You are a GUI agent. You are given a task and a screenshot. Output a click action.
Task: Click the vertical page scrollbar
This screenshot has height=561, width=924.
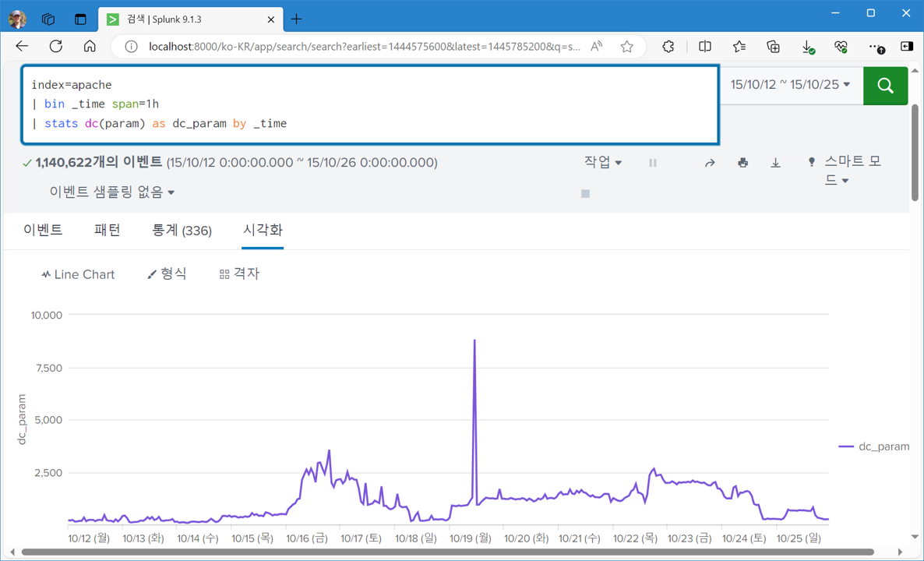point(915,152)
